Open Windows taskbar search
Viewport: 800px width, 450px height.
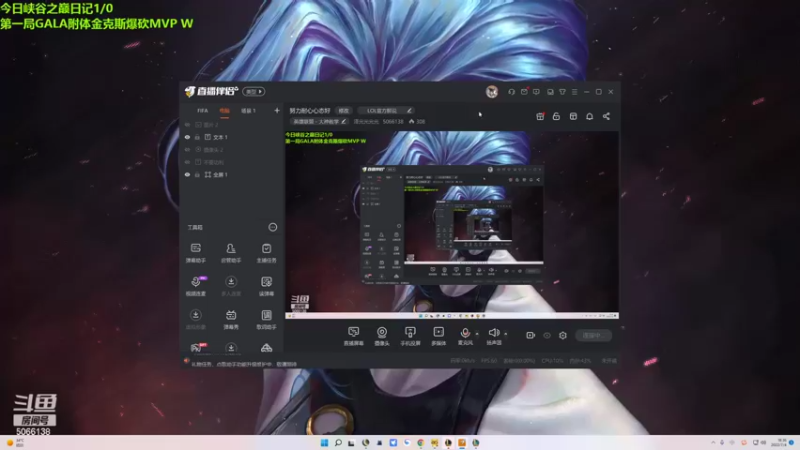[x=338, y=443]
